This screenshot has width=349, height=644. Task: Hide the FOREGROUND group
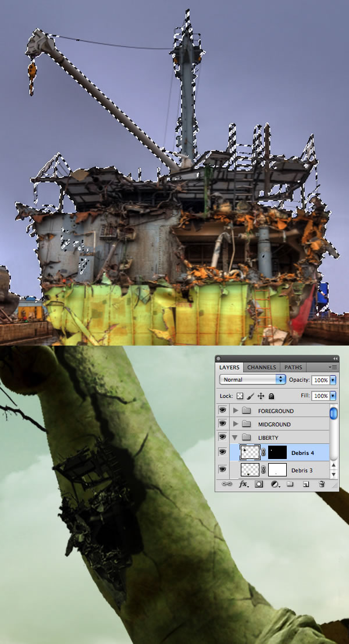[x=222, y=410]
